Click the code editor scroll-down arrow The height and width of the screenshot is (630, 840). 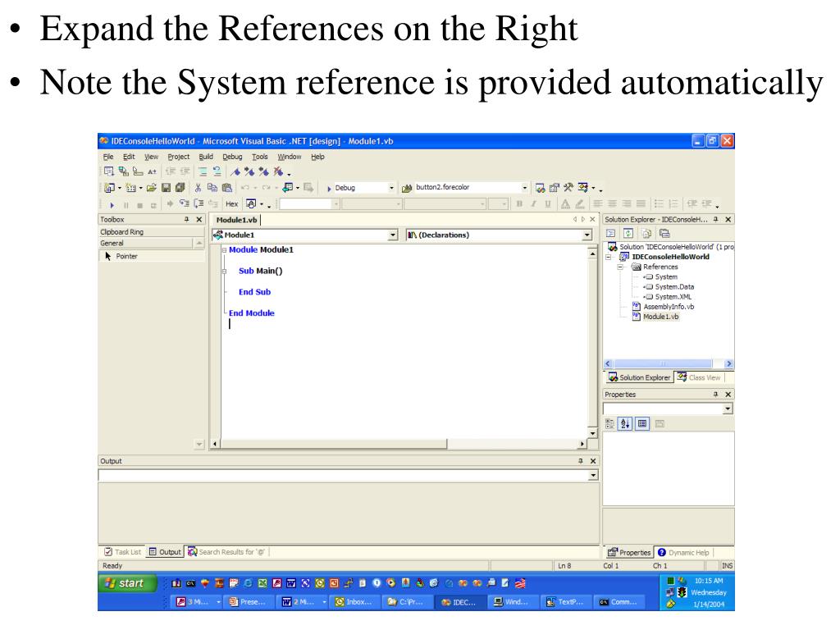click(x=592, y=433)
